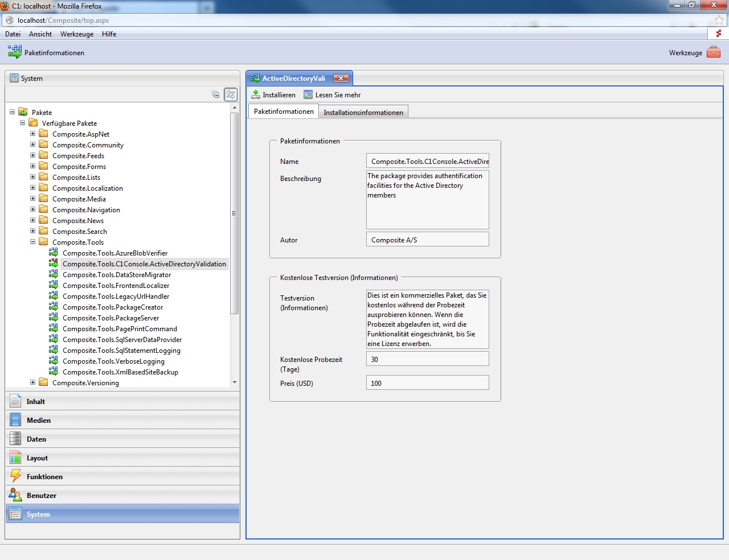Screen dimensions: 729x560
Task: Click the Daten database icon
Action: point(15,439)
